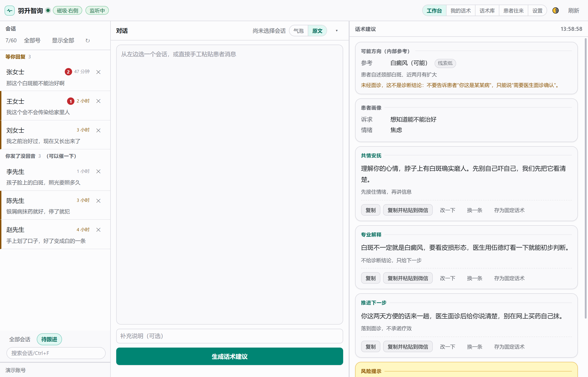The height and width of the screenshot is (377, 588).
Task: Dismiss 李先生 conversation with its X
Action: tap(98, 171)
